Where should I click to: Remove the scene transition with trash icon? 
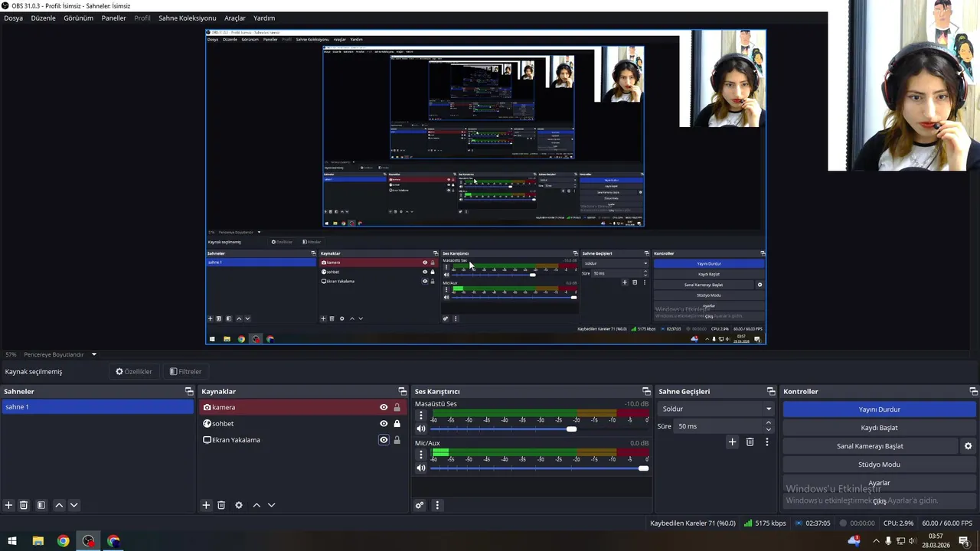tap(750, 442)
